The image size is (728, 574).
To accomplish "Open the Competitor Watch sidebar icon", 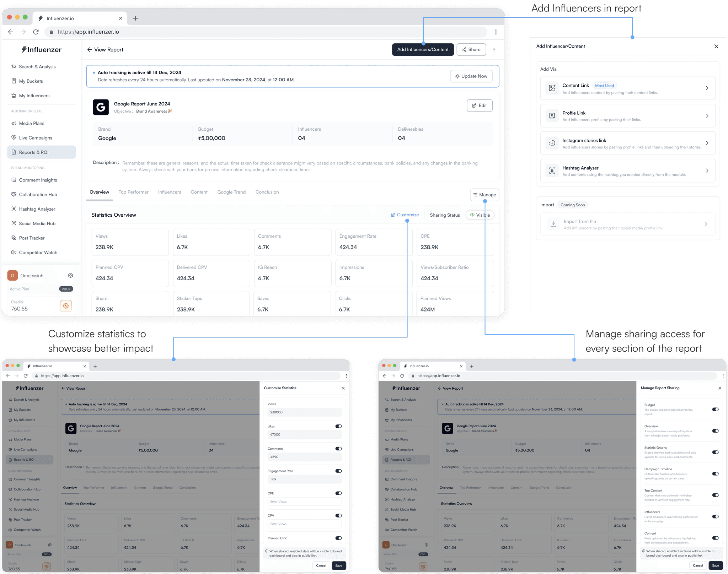I will pos(14,253).
